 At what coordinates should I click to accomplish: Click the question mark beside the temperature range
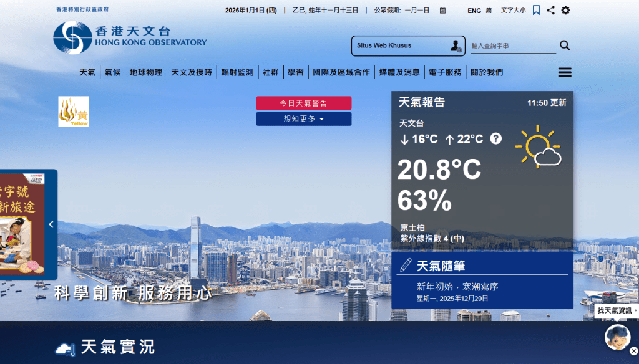(x=495, y=140)
